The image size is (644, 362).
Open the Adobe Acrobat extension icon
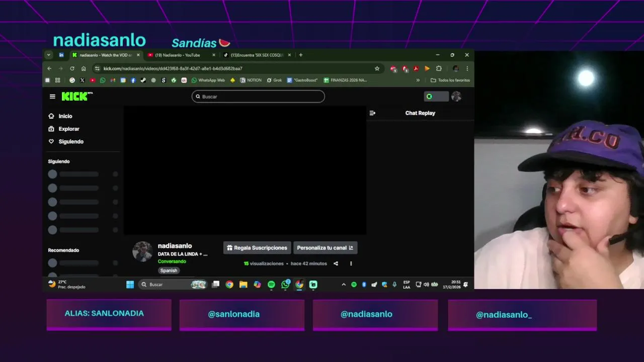(416, 68)
